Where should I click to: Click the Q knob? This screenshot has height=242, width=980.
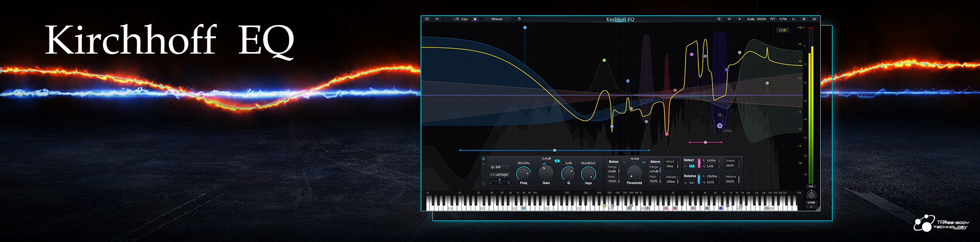[568, 174]
